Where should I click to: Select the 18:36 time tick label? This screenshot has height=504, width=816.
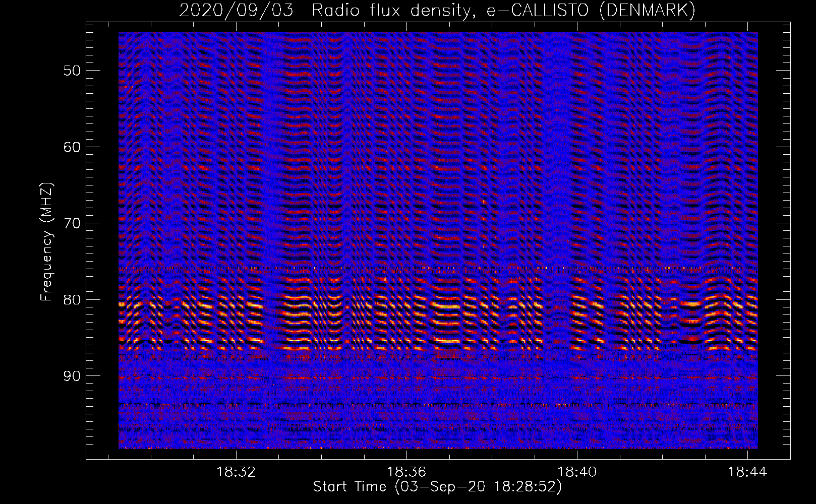[x=406, y=472]
